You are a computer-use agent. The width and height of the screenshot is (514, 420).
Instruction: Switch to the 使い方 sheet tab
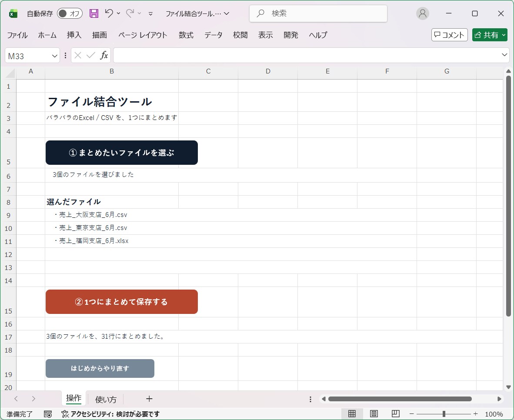tap(106, 399)
